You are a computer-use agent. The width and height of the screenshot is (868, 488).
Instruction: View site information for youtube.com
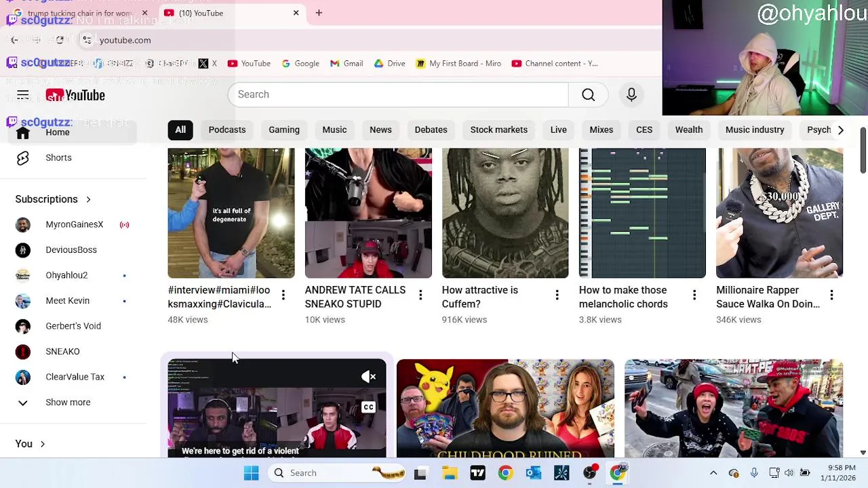[87, 40]
